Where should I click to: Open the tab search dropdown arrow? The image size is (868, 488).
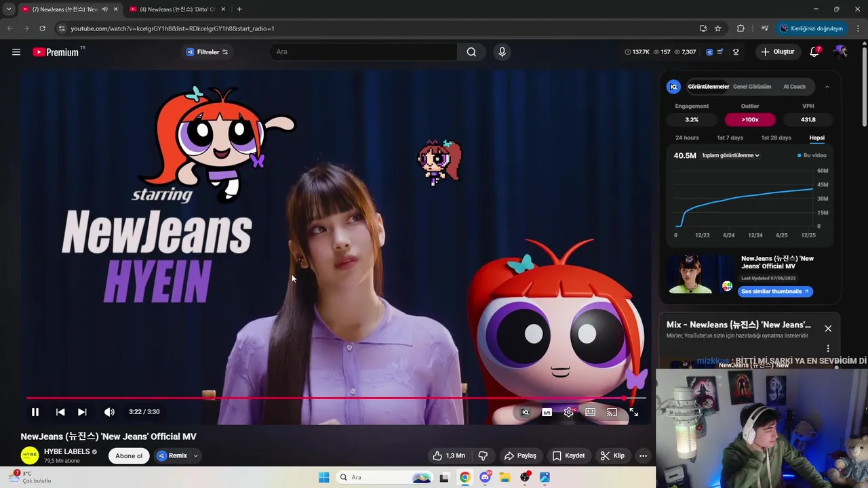click(9, 9)
